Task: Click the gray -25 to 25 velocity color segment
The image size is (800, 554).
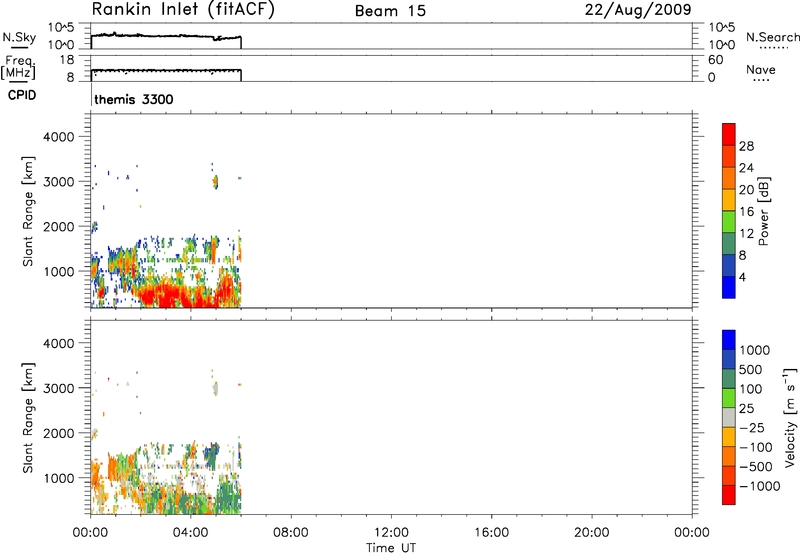Action: point(729,417)
